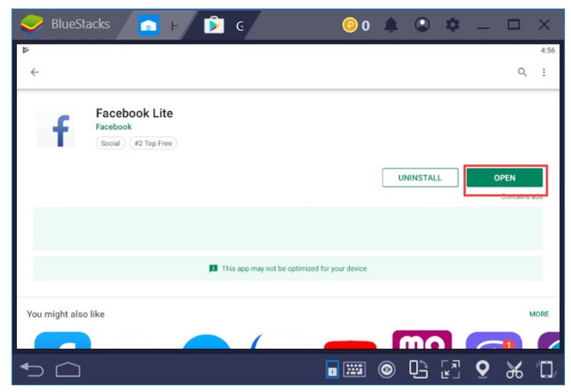The width and height of the screenshot is (571, 392).
Task: Uninstall Facebook Lite
Action: (419, 176)
